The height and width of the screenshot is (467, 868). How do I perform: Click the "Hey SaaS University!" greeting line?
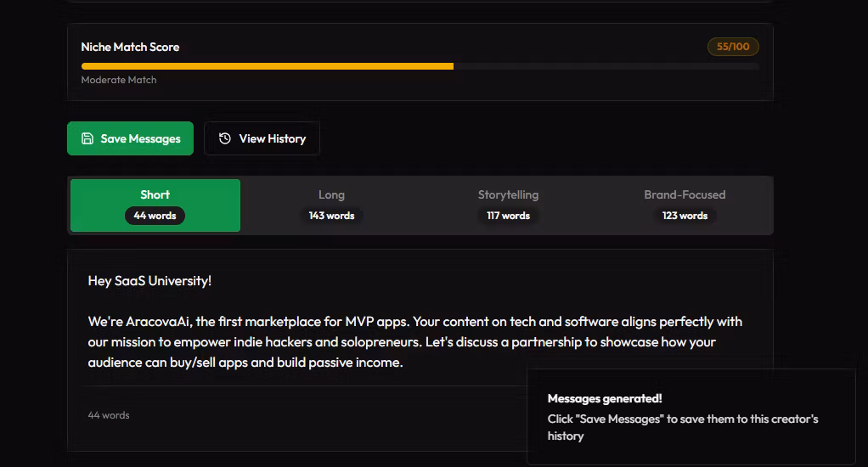click(x=149, y=280)
